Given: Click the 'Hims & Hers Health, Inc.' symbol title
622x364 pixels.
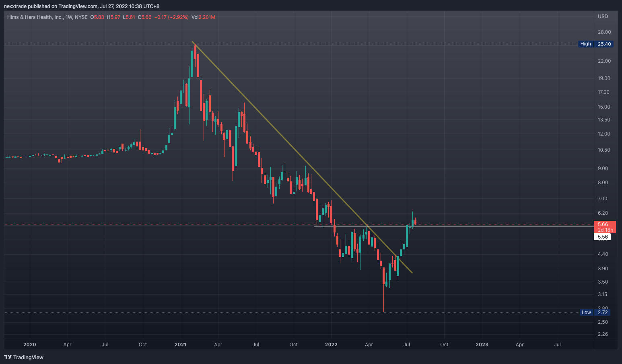Looking at the screenshot, I should pyautogui.click(x=35, y=17).
